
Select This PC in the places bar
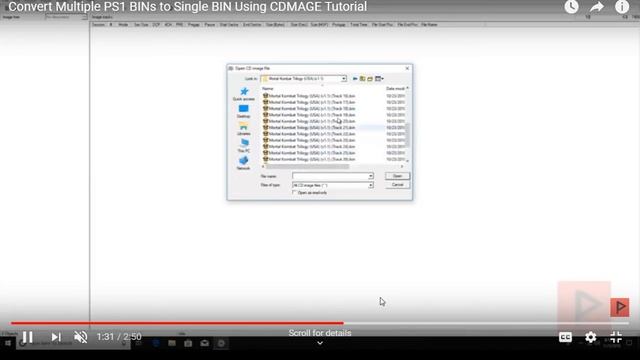coord(244,146)
